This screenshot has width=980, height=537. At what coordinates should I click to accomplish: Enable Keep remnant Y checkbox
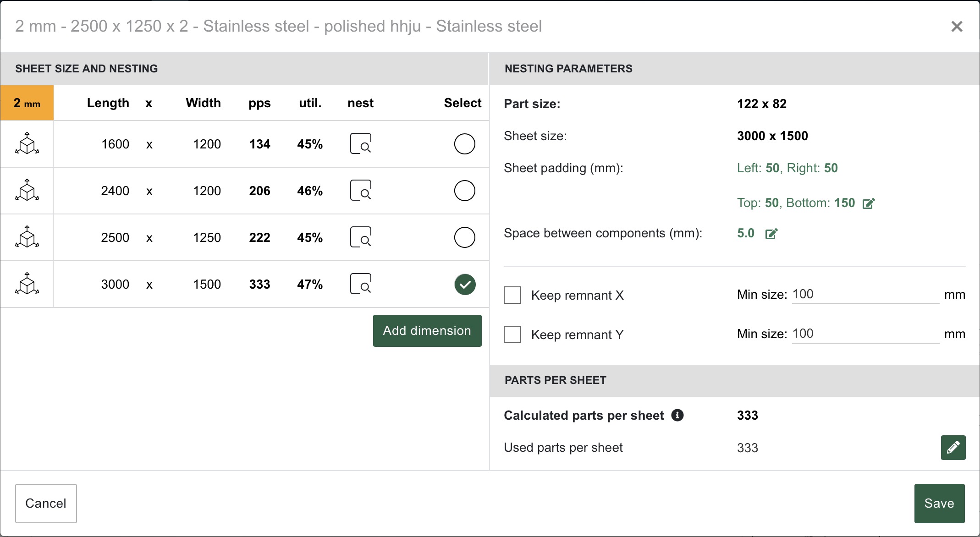point(512,334)
